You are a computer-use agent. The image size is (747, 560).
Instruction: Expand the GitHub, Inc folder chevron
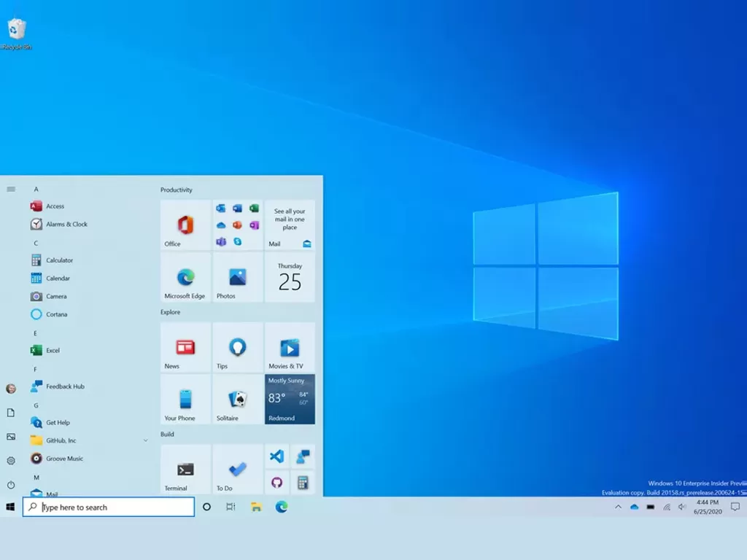(145, 441)
